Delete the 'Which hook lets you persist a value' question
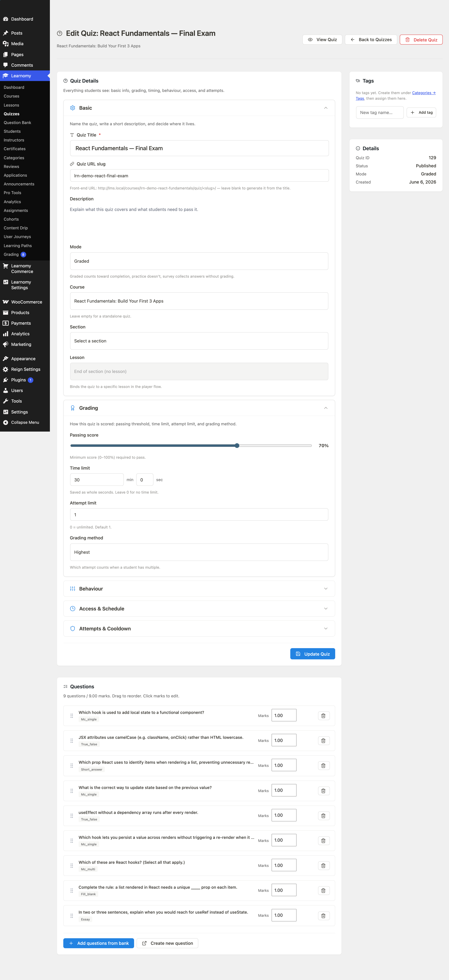Screen dimensions: 449x980 coord(323,840)
